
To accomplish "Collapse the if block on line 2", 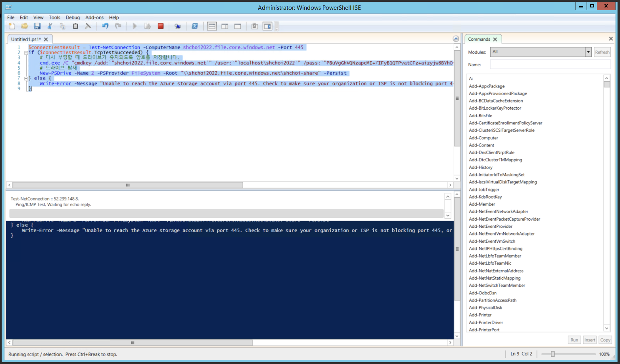I will (26, 53).
